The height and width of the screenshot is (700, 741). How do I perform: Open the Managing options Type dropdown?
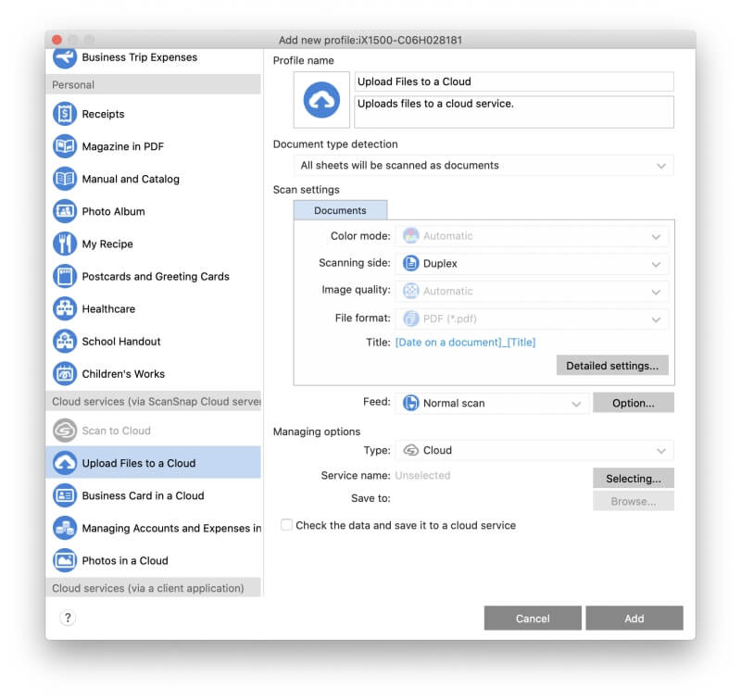[x=534, y=451]
